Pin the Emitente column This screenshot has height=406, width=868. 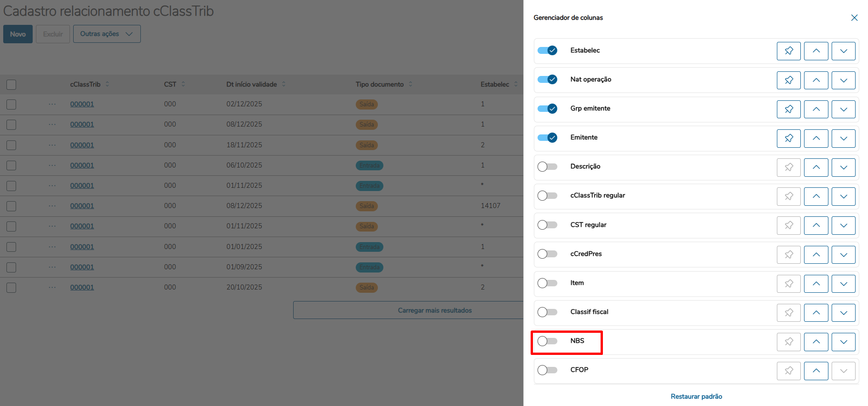(x=788, y=138)
